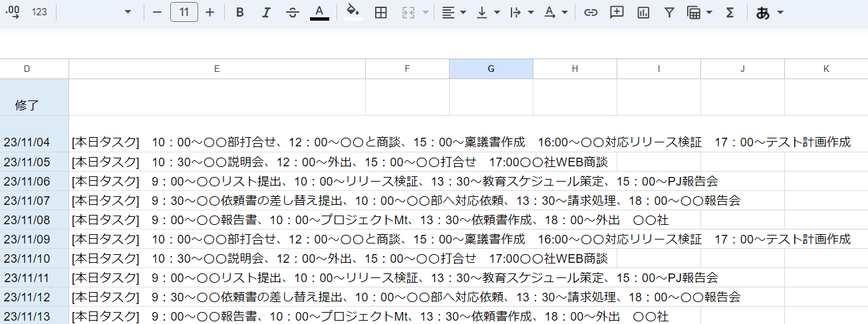
Task: Select column K header
Action: [826, 69]
